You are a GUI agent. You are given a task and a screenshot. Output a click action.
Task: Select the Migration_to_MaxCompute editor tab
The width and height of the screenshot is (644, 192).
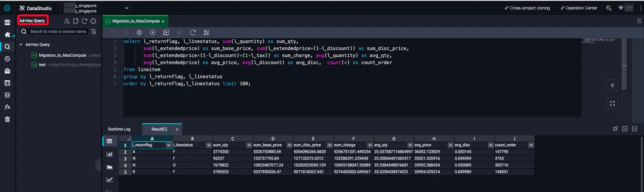coord(136,21)
